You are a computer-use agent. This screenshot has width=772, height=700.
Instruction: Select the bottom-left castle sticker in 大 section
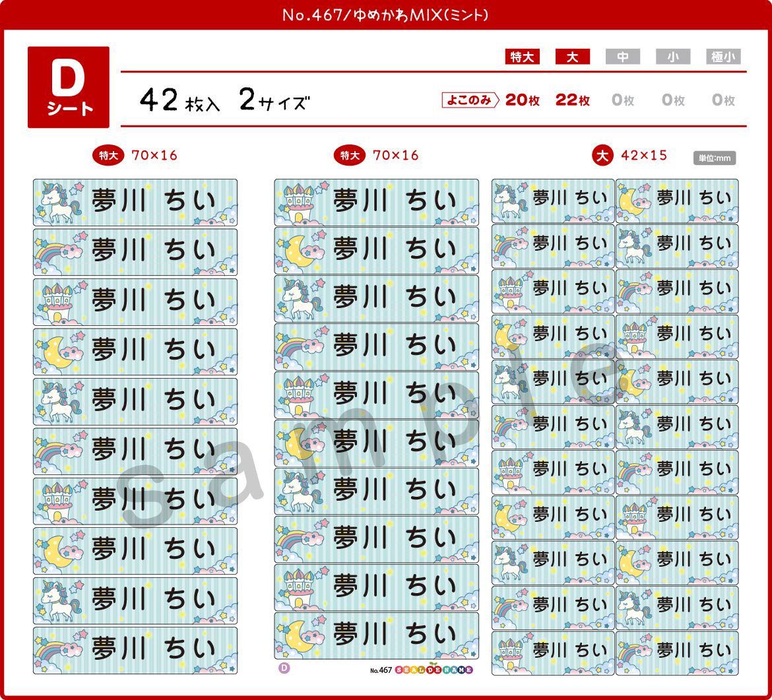pos(553,653)
